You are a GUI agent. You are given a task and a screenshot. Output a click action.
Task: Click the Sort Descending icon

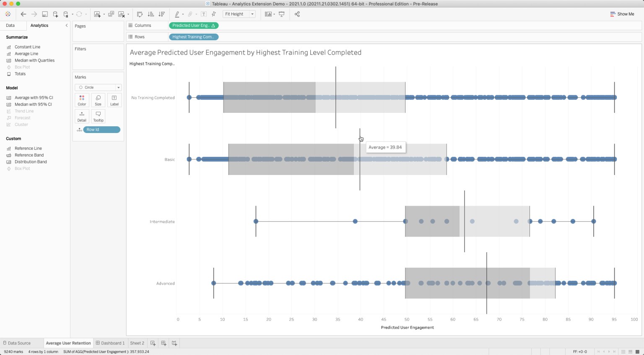point(161,14)
